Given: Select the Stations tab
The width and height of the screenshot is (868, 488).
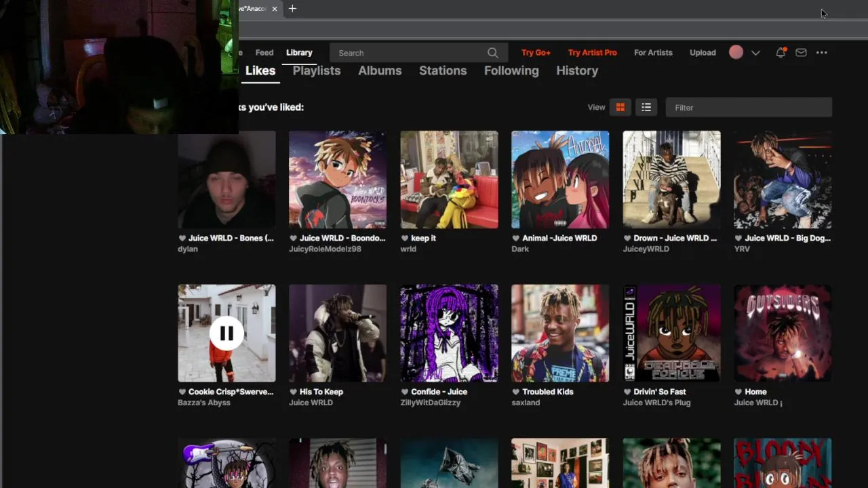Looking at the screenshot, I should coord(443,70).
